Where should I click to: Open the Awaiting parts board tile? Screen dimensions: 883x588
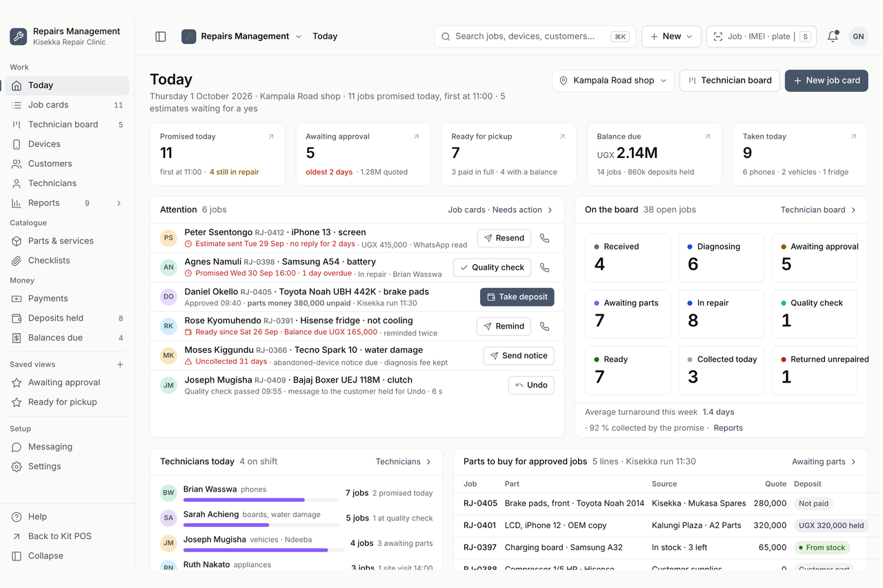coord(628,314)
